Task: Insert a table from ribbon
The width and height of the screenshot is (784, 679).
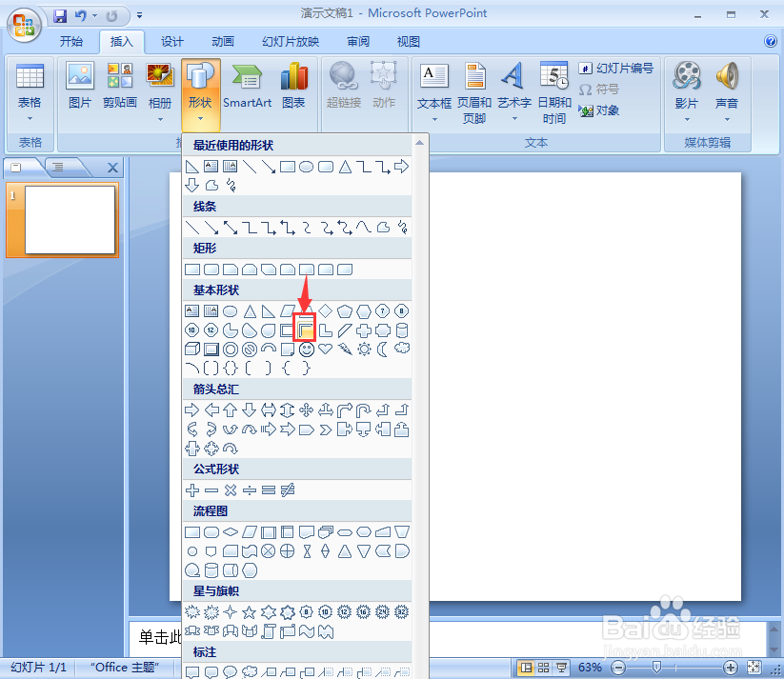Action: (30, 92)
